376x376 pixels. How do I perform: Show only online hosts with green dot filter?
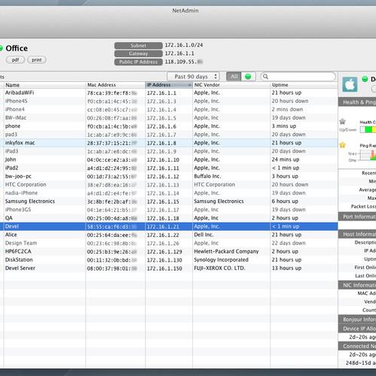[248, 77]
